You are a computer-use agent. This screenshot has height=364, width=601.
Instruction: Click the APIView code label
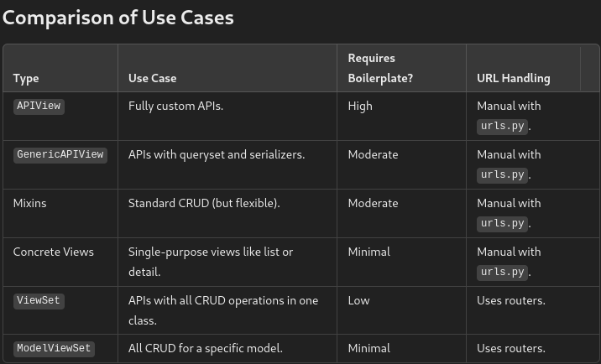[x=39, y=107]
